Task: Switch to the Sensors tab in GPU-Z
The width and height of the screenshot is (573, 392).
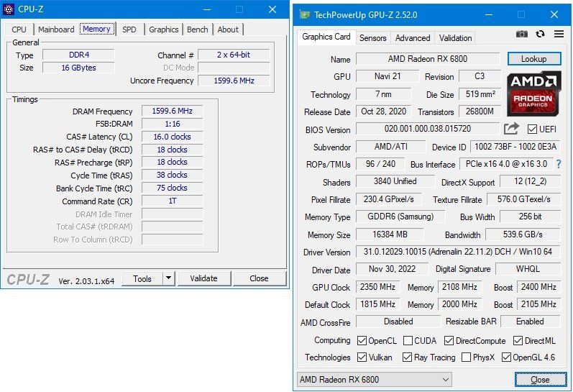Action: click(x=372, y=38)
